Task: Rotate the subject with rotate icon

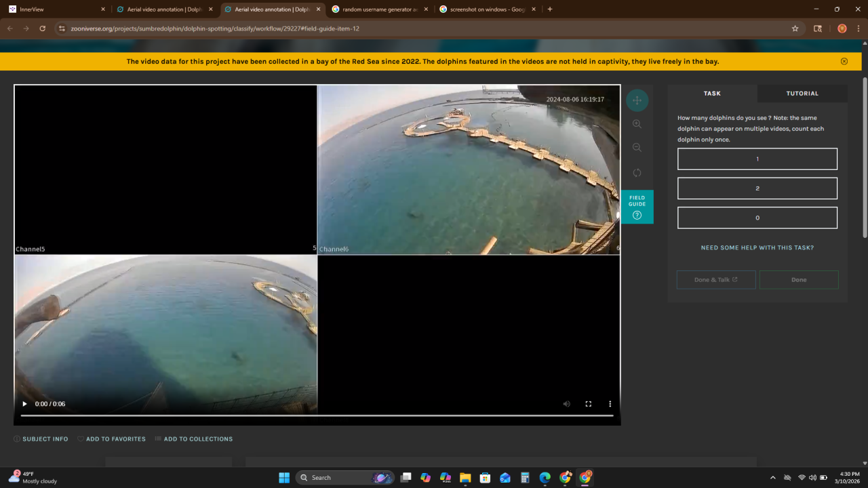Action: pyautogui.click(x=637, y=173)
